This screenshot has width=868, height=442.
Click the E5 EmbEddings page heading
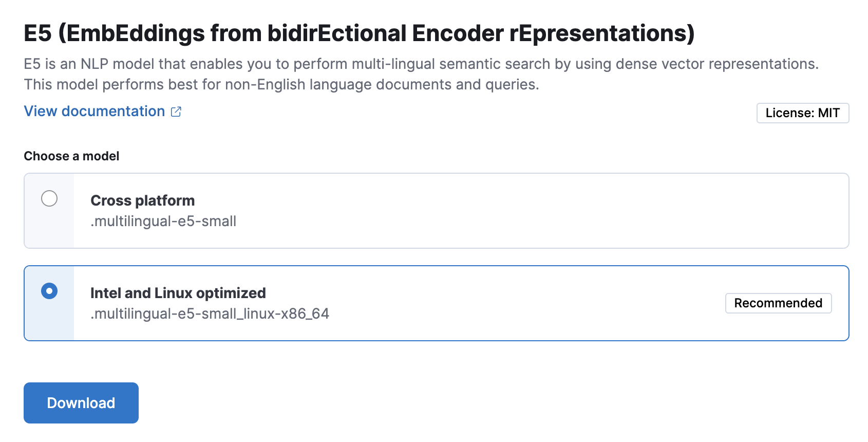(x=359, y=33)
